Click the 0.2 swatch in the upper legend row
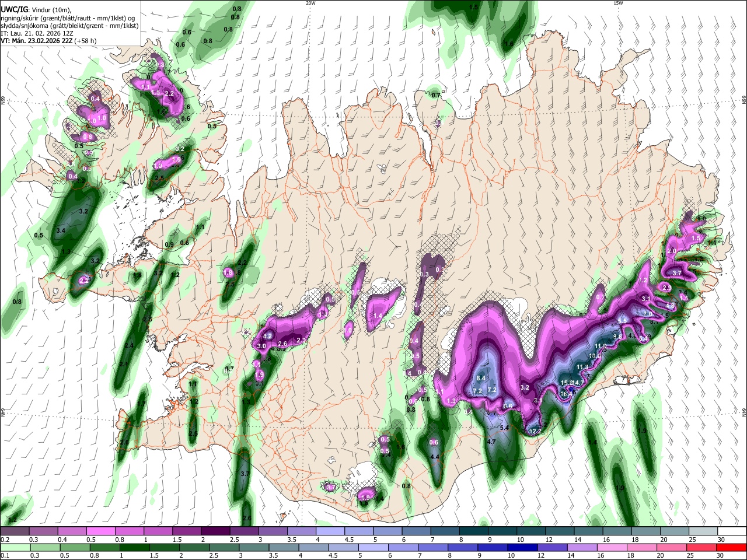747x560 pixels. (x=15, y=531)
